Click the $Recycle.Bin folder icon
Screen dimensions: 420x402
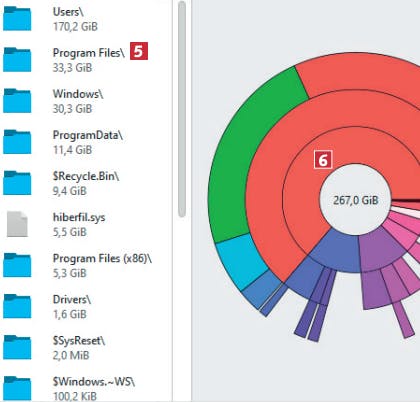pyautogui.click(x=17, y=183)
